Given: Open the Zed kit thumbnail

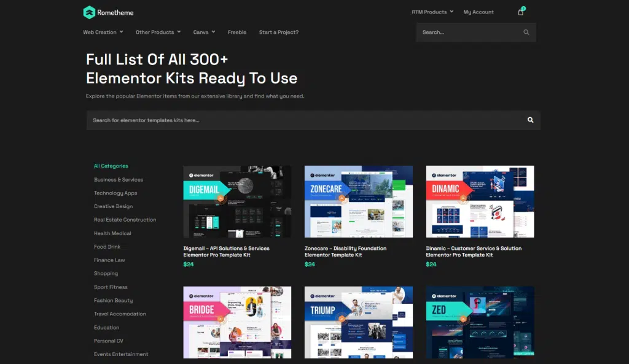Looking at the screenshot, I should click(480, 322).
